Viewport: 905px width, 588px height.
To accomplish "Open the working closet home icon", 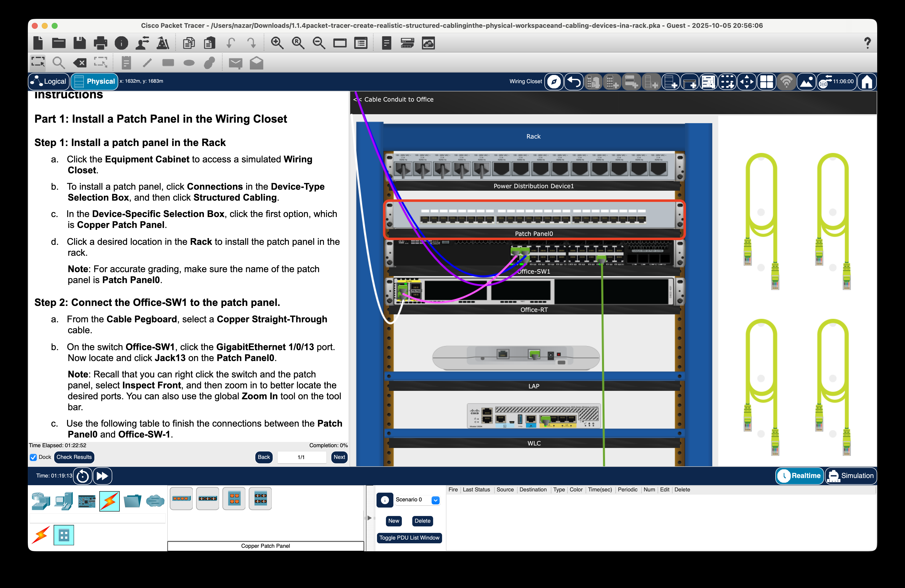I will pos(867,82).
